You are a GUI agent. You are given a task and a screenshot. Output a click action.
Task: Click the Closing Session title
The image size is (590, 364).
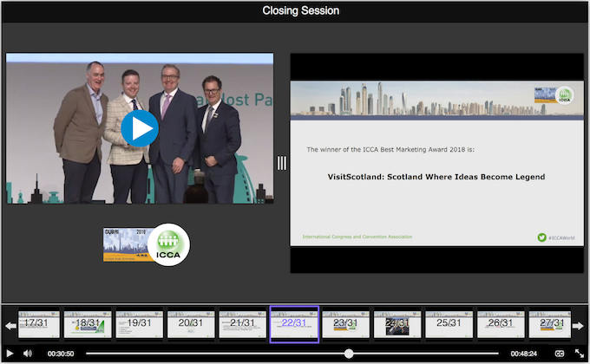pos(301,10)
